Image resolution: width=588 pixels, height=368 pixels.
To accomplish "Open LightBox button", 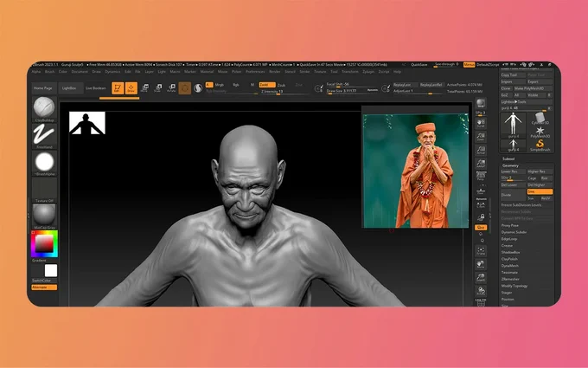I will 69,88.
